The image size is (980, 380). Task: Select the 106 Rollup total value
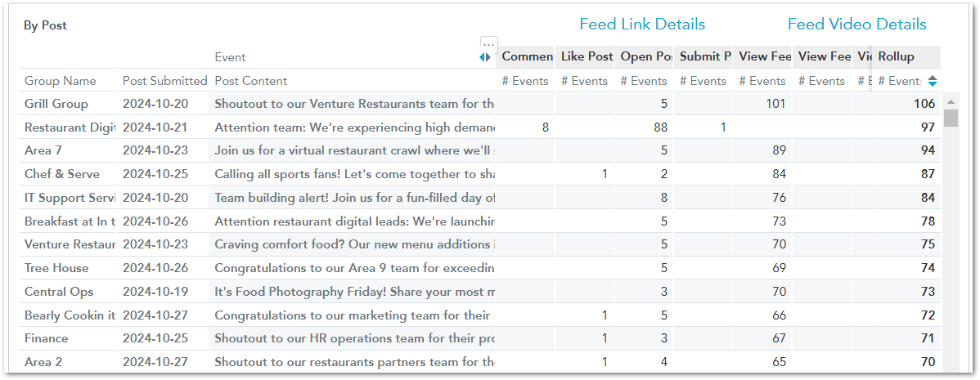coord(924,105)
